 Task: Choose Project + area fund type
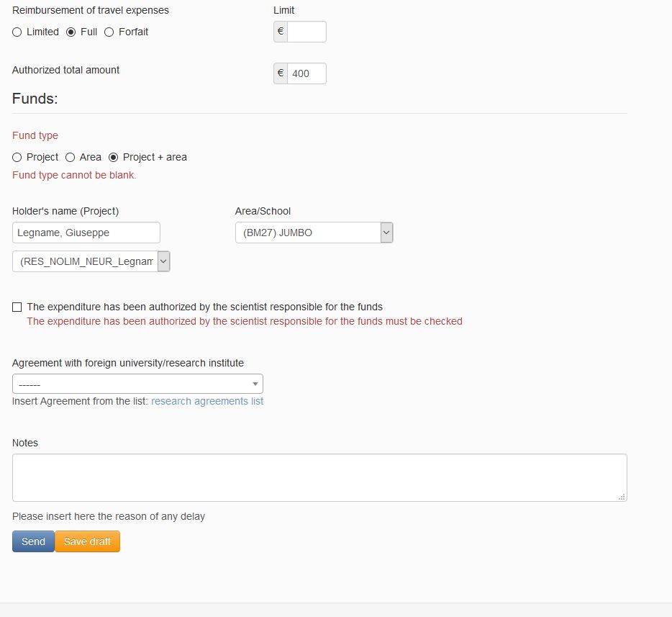114,158
